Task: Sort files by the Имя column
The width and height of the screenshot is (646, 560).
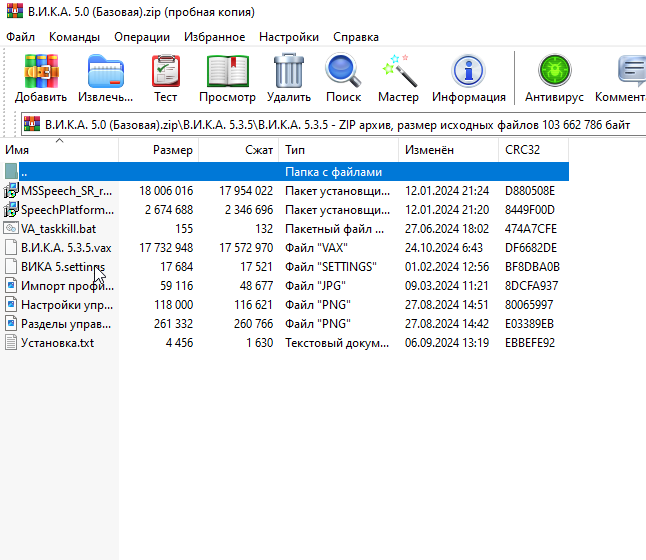Action: click(59, 150)
